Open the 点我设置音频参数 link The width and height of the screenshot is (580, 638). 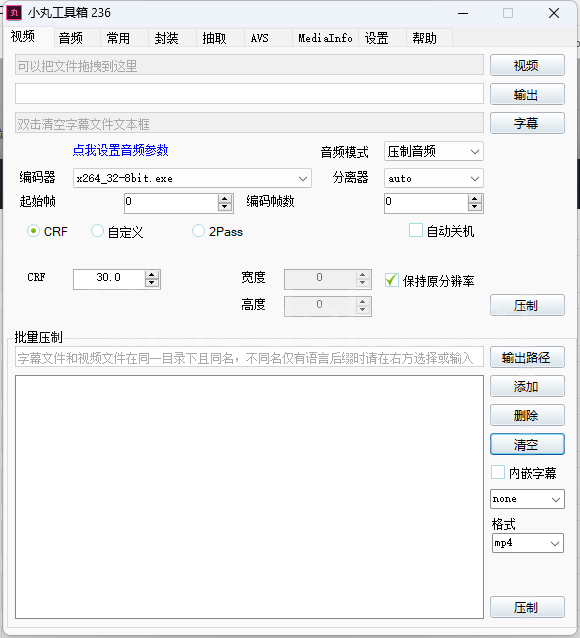pos(120,150)
